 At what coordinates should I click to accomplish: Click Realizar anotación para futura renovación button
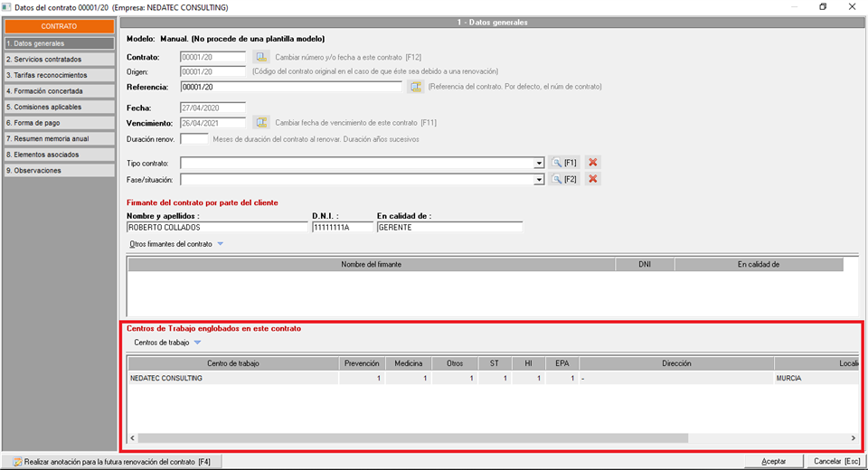click(x=112, y=462)
